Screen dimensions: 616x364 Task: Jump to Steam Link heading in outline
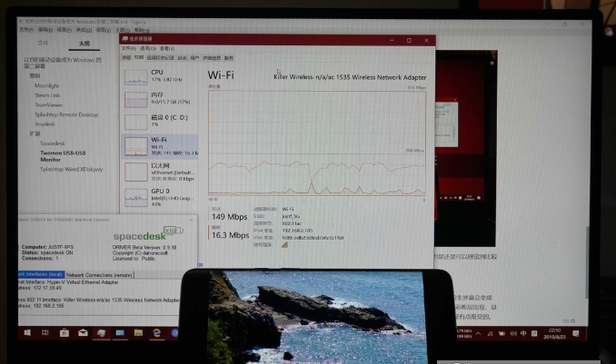[47, 95]
